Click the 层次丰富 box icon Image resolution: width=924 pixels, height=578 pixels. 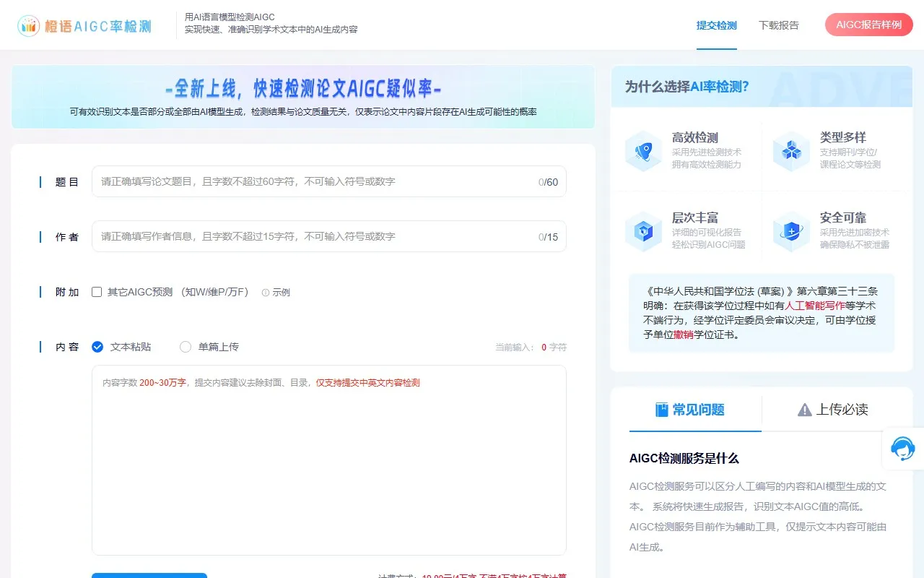tap(643, 231)
